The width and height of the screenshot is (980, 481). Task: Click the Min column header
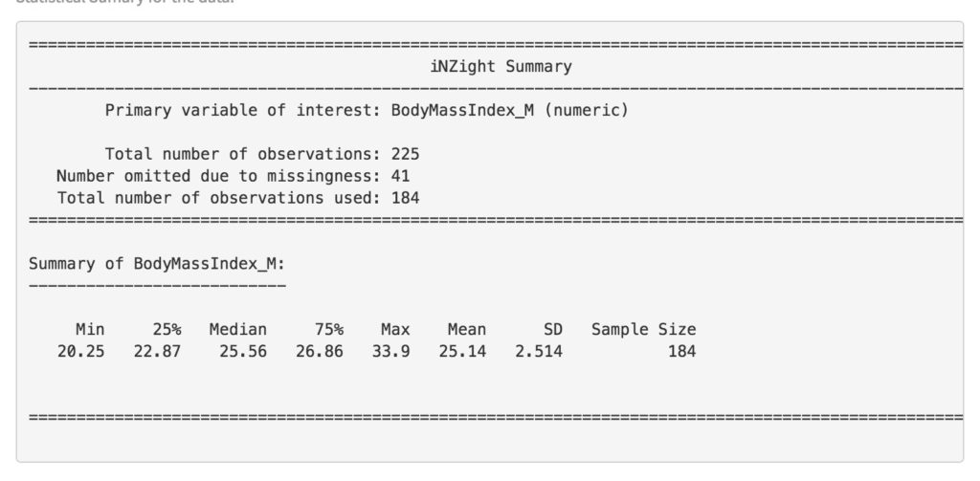point(90,329)
